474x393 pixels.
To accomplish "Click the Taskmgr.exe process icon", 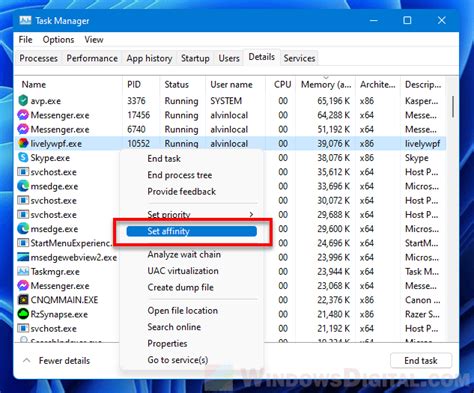I will pyautogui.click(x=23, y=271).
